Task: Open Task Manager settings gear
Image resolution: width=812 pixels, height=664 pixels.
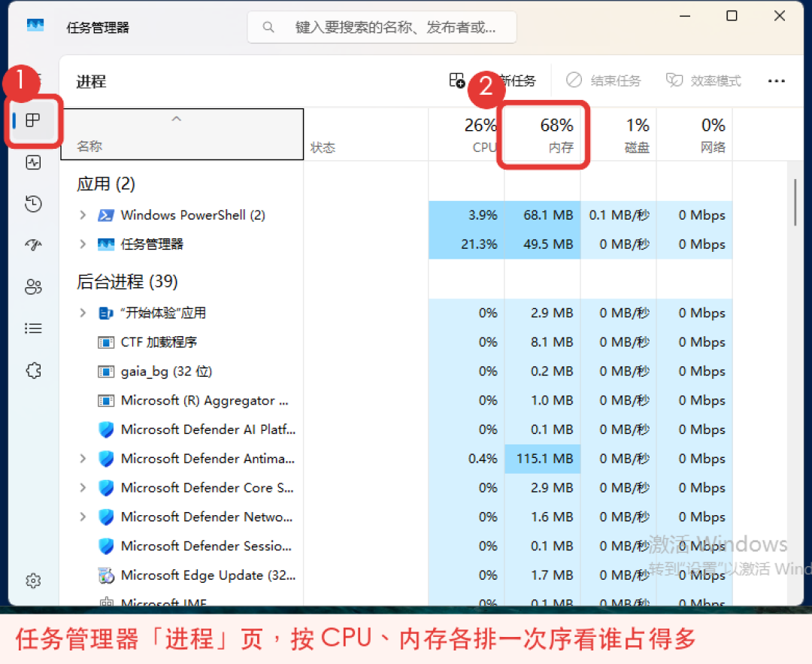Action: (x=33, y=581)
